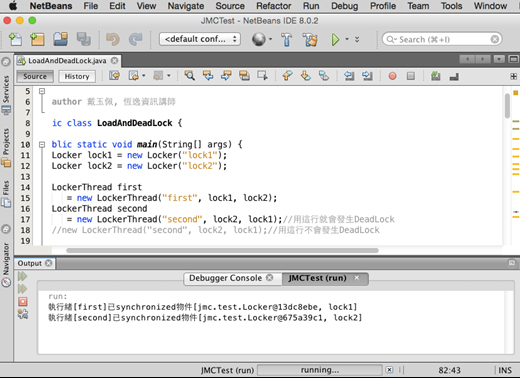
Task: Expand the globe browser dropdown arrow
Action: pyautogui.click(x=270, y=39)
